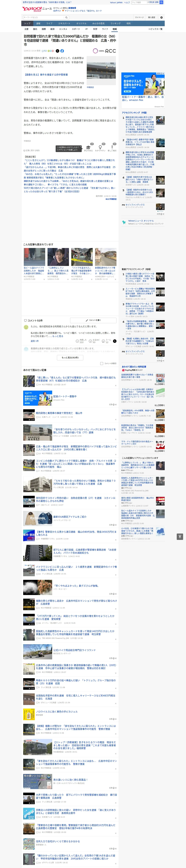This screenshot has width=186, height=868.
Task: Open the Yahoo! JAPAN link at top
Action: tap(116, 2)
